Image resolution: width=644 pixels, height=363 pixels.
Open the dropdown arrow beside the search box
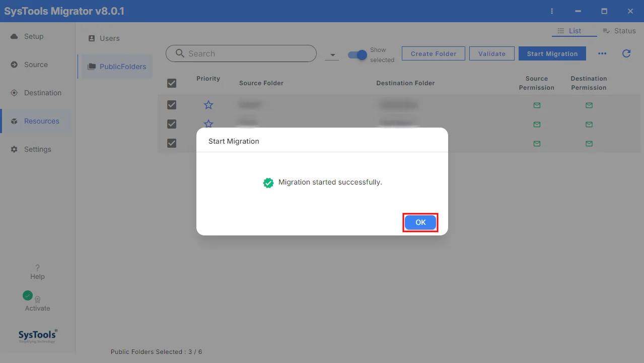332,55
